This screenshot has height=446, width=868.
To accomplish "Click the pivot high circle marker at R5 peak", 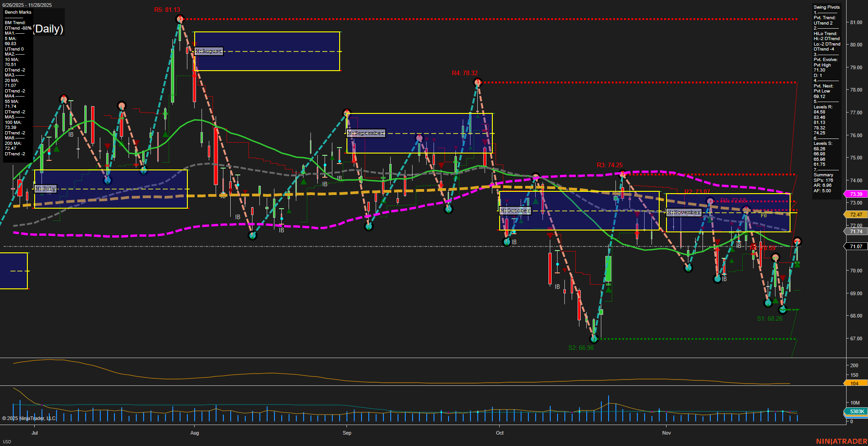I will [x=179, y=19].
